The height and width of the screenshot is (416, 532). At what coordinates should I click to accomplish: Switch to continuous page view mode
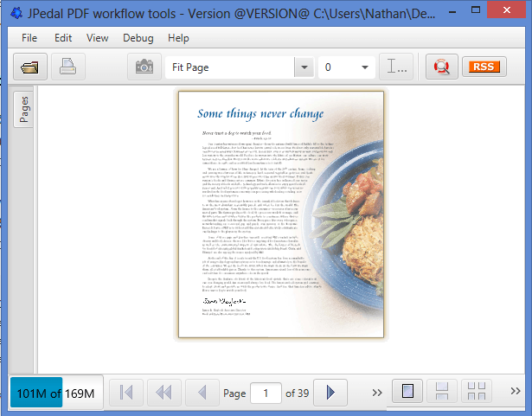(440, 393)
